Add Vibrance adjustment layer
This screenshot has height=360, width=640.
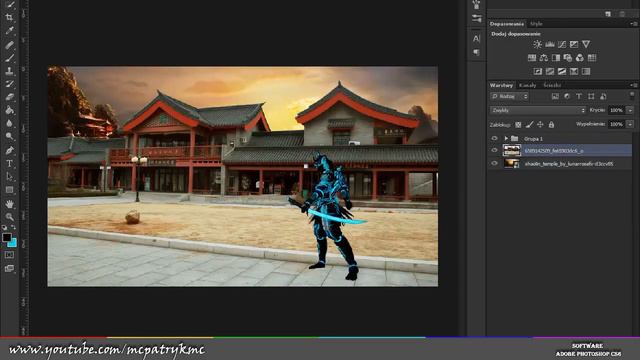(586, 44)
